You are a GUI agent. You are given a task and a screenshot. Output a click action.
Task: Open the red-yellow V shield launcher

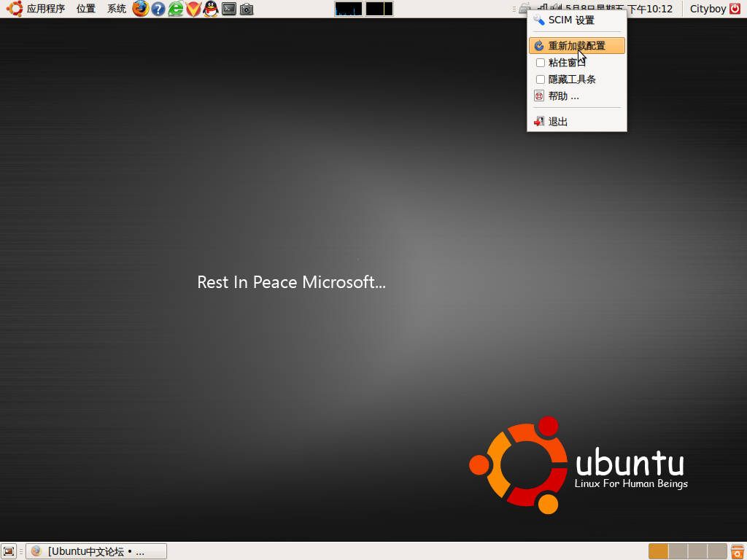pyautogui.click(x=193, y=9)
